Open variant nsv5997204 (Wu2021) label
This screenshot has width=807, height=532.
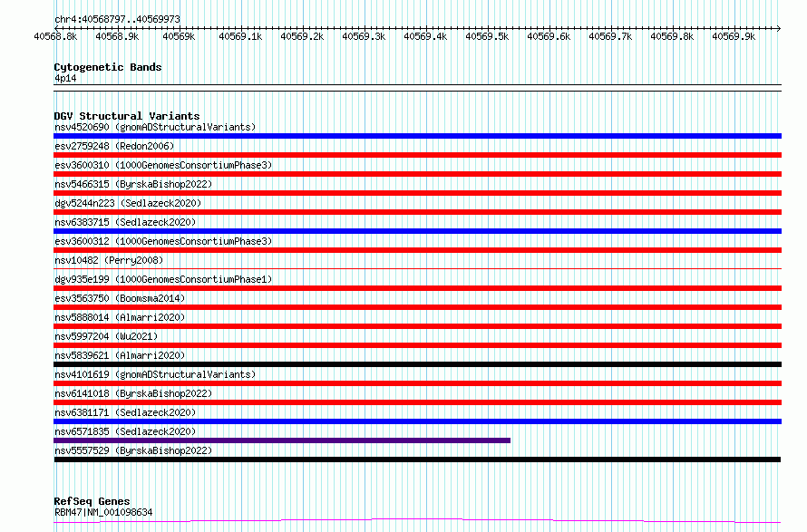(x=106, y=336)
